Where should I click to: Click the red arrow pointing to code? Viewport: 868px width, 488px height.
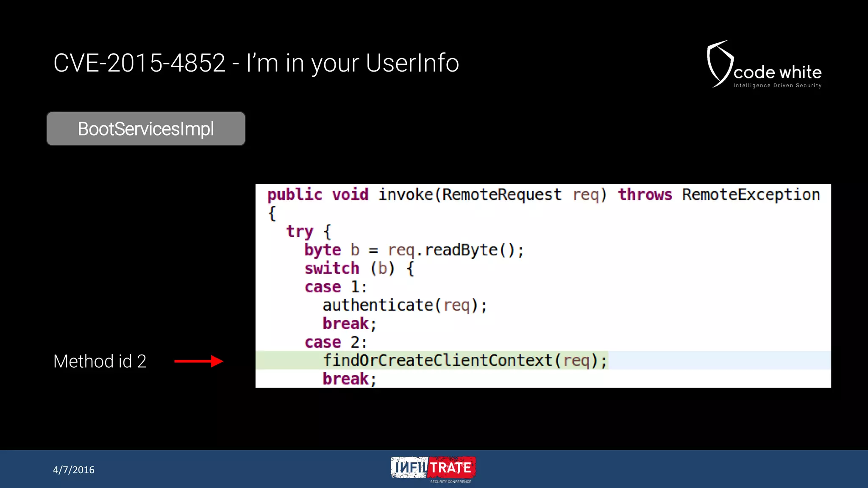click(x=198, y=361)
